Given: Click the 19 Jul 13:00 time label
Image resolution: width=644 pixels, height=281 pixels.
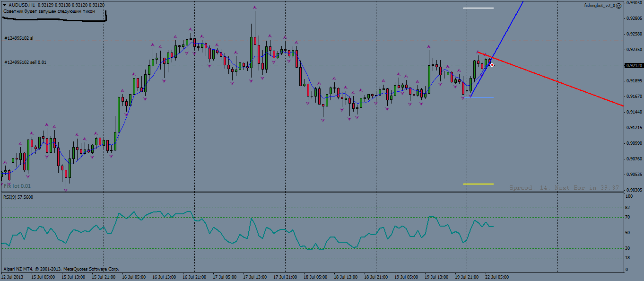Looking at the screenshot, I should coord(436,277).
